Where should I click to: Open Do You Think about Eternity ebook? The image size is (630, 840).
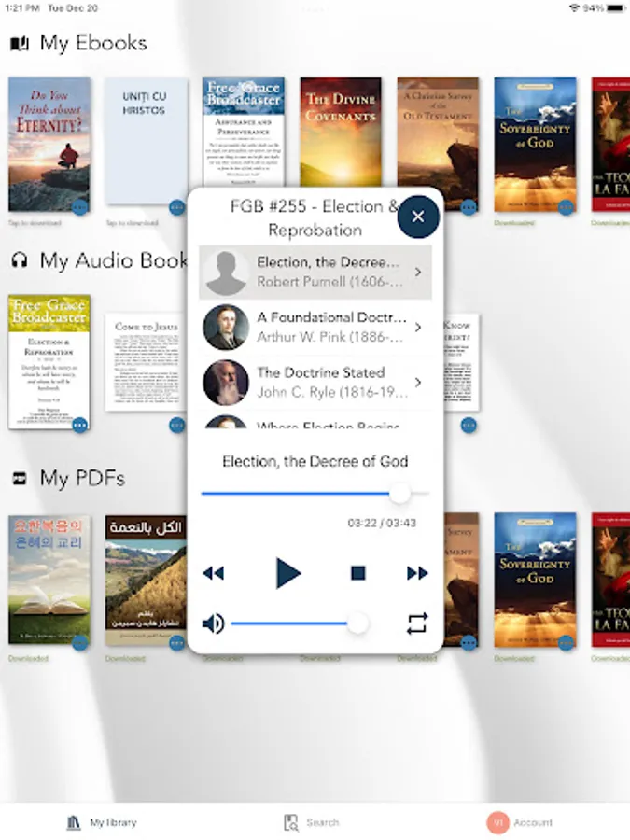(49, 145)
